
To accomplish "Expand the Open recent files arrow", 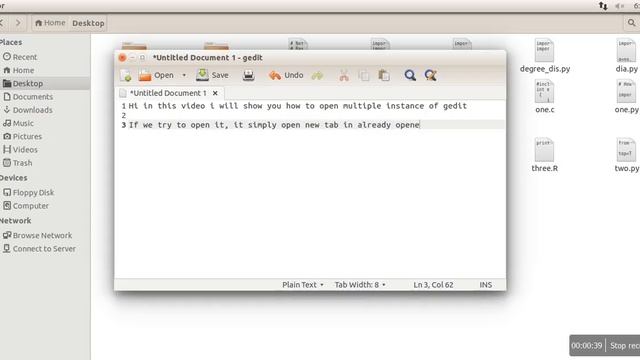I will 184,76.
